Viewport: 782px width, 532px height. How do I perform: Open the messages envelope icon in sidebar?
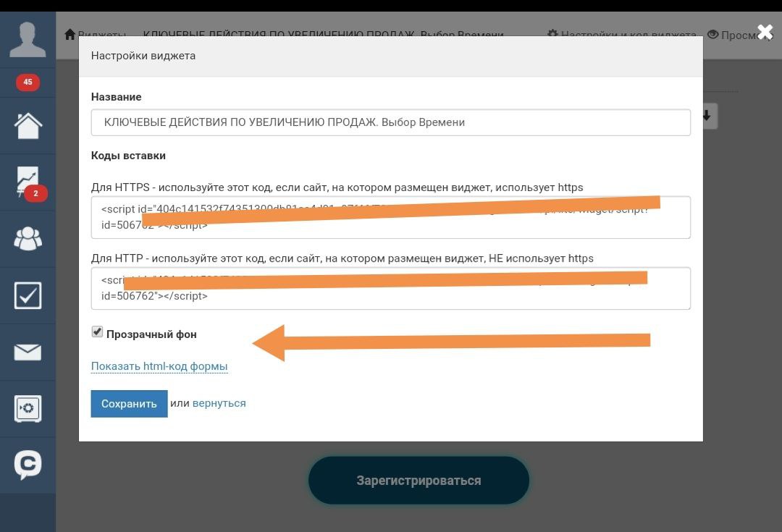click(28, 352)
